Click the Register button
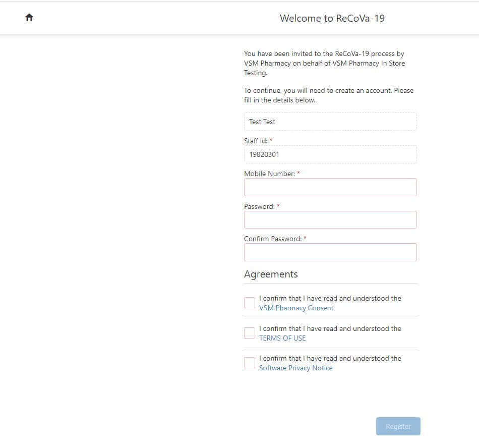Screen dimensions: 479x448 point(398,426)
